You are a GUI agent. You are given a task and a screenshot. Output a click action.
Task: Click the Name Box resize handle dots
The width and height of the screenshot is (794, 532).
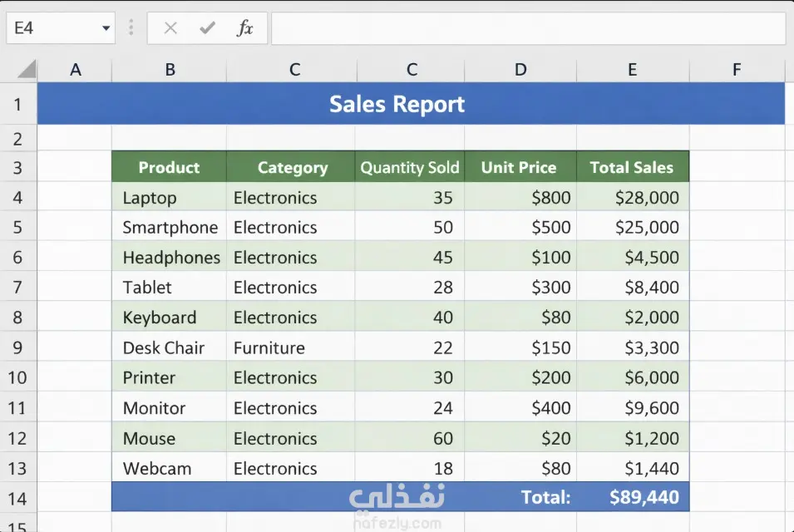tap(131, 28)
